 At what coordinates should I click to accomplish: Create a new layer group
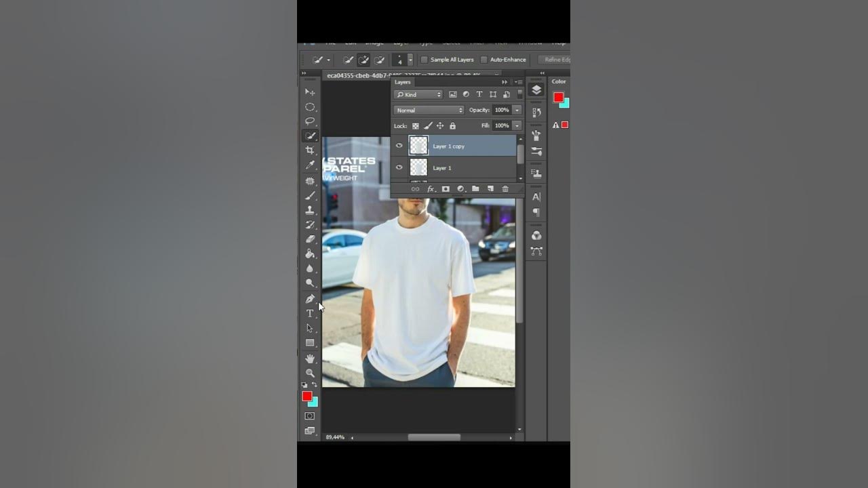tap(475, 189)
